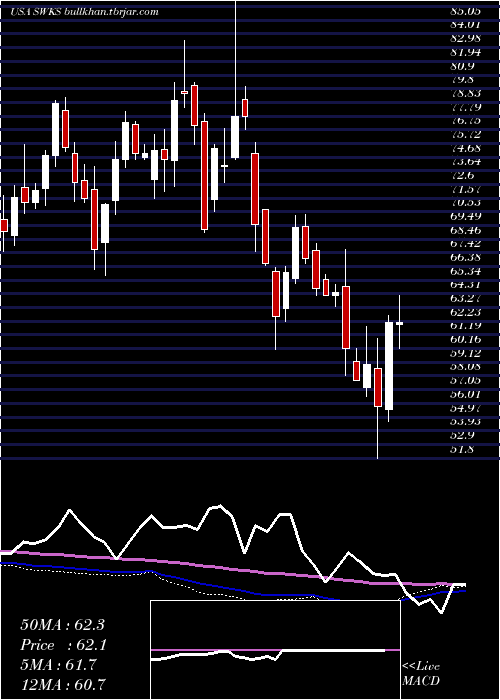Click the 85.05 price axis label
This screenshot has width=500, height=700.
point(465,12)
